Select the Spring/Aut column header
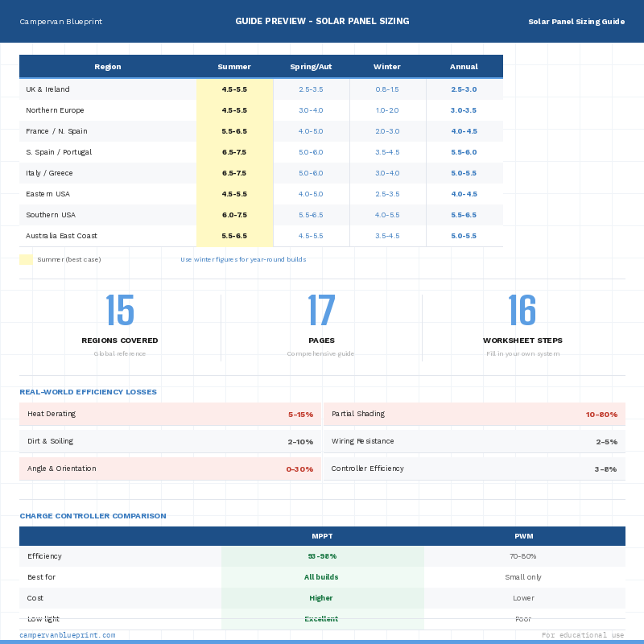644x644 pixels. click(x=311, y=67)
